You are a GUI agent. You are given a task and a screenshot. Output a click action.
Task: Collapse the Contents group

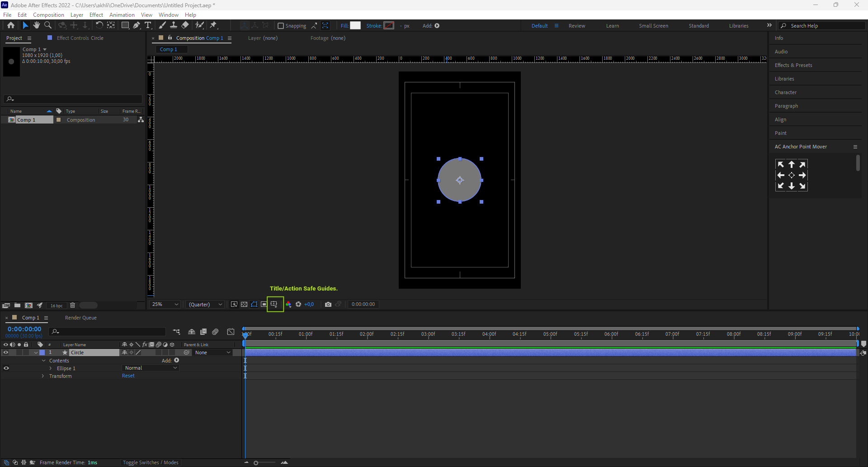[44, 361]
